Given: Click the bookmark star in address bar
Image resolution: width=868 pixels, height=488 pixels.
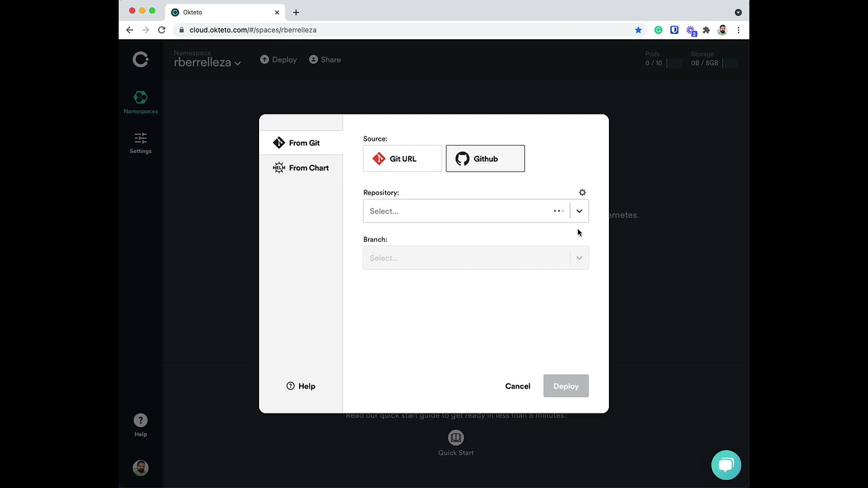Looking at the screenshot, I should click(638, 30).
